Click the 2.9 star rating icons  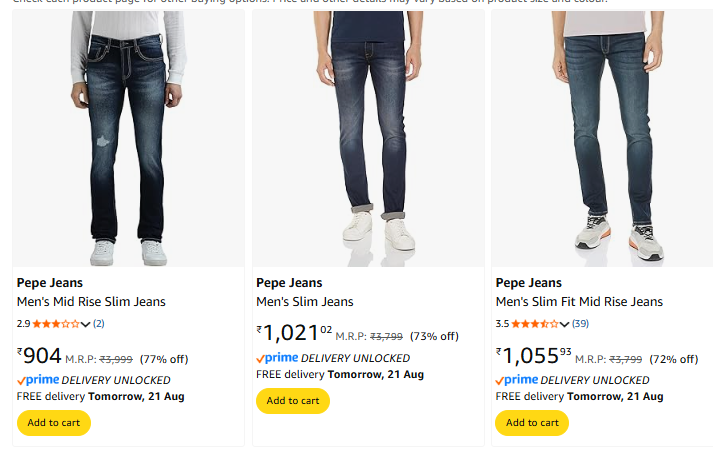[56, 324]
